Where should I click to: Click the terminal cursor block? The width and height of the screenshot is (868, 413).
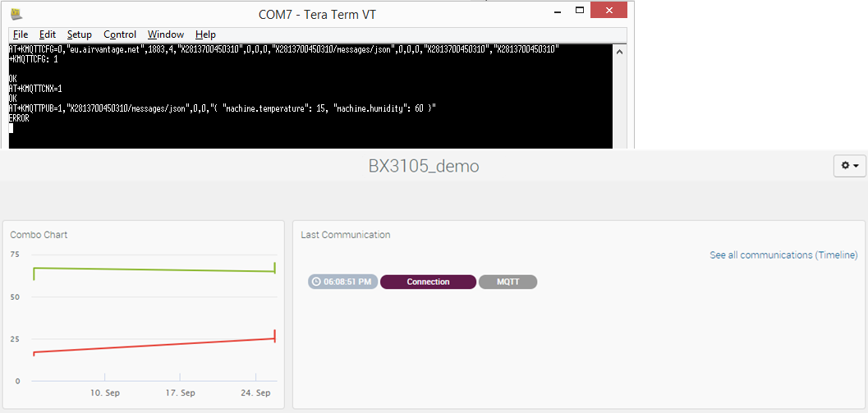point(11,128)
